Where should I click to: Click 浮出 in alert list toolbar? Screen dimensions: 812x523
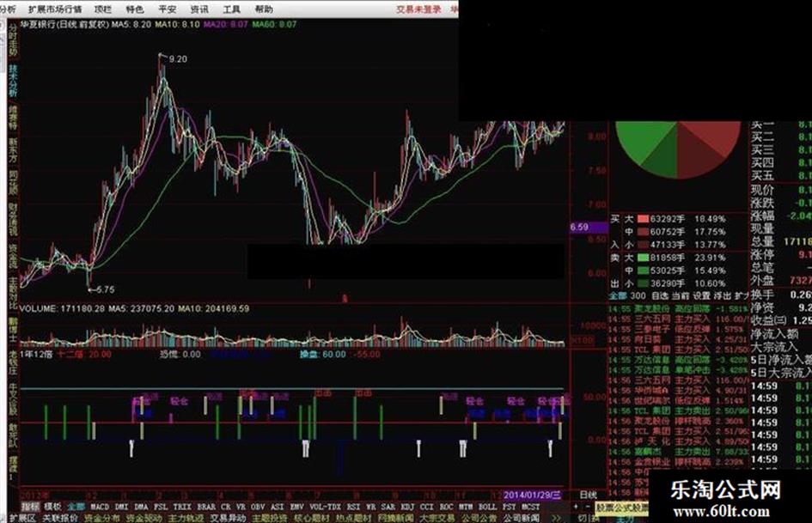pyautogui.click(x=723, y=295)
